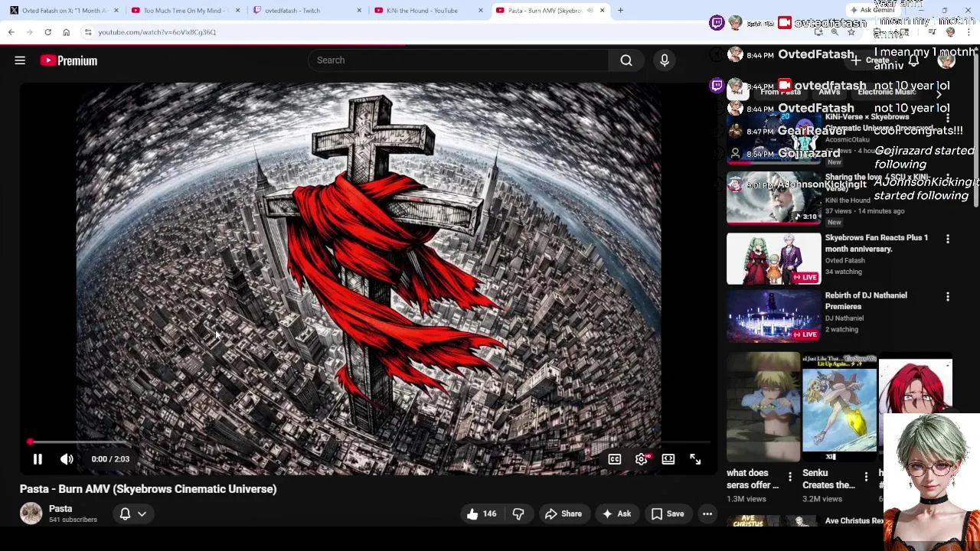
Task: Open more actions three-dot menu below video
Action: 707,514
